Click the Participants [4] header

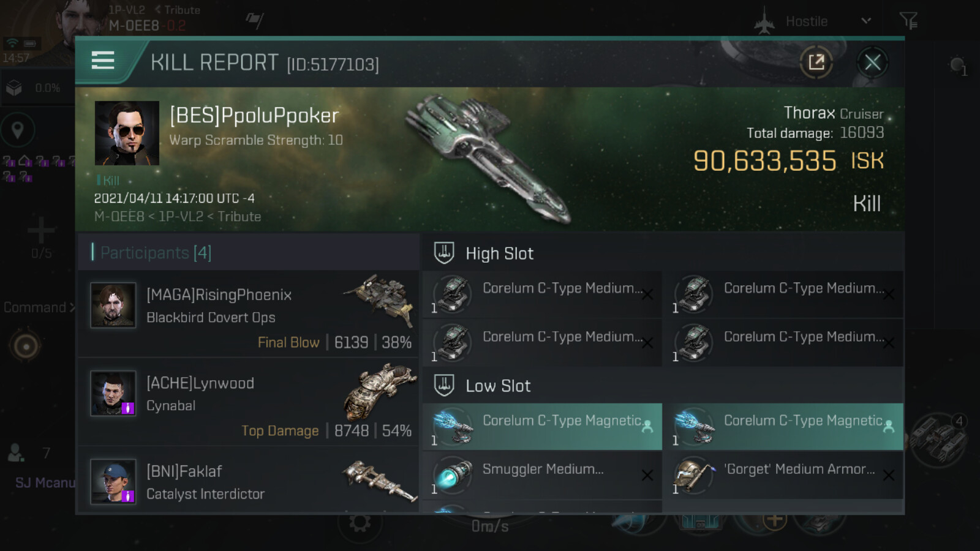156,252
